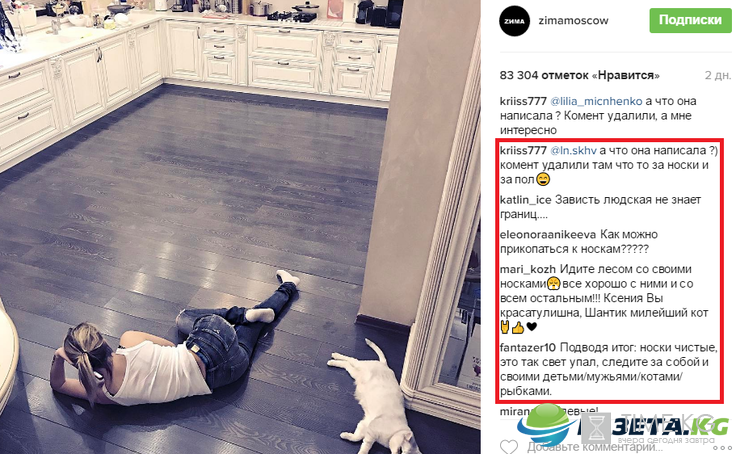The height and width of the screenshot is (454, 736).
Task: Open the first kriiss777 commenter profile
Action: coord(523,101)
